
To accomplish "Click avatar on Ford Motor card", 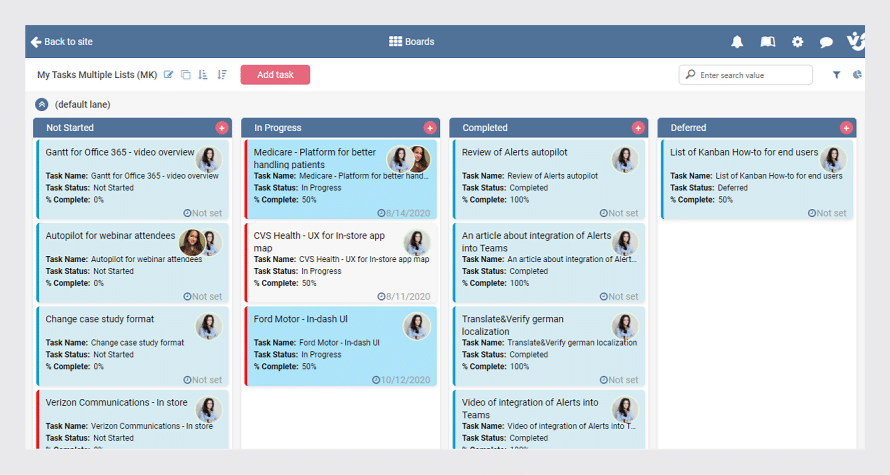I will click(417, 326).
